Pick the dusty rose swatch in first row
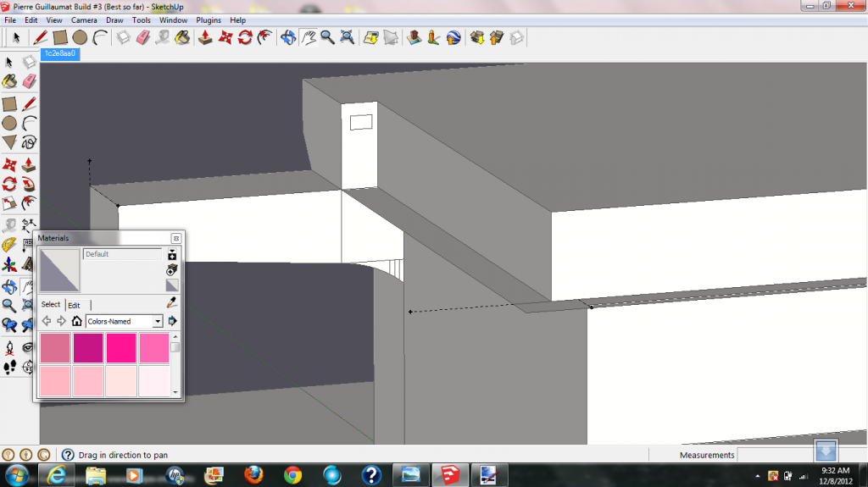The width and height of the screenshot is (868, 487). point(55,348)
